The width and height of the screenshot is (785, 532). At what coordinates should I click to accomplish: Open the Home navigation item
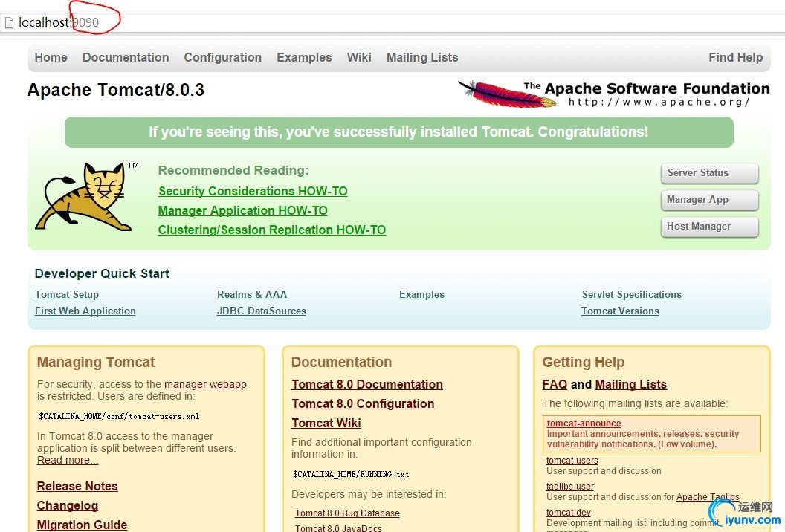pyautogui.click(x=51, y=57)
